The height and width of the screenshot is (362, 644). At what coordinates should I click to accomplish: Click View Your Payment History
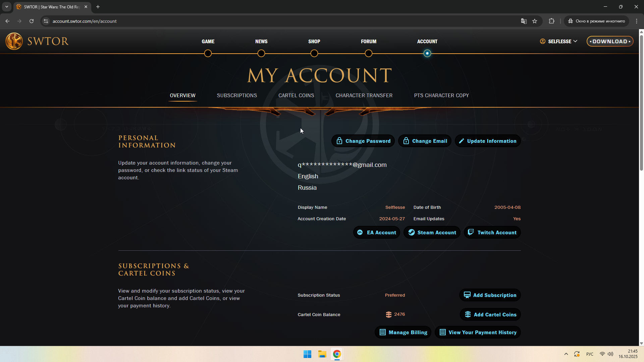(x=478, y=332)
